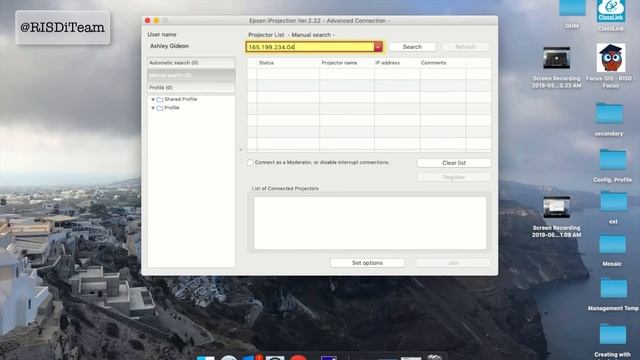Select the Shared Profile tree label
Screen dimensions: 640x360
click(181, 99)
